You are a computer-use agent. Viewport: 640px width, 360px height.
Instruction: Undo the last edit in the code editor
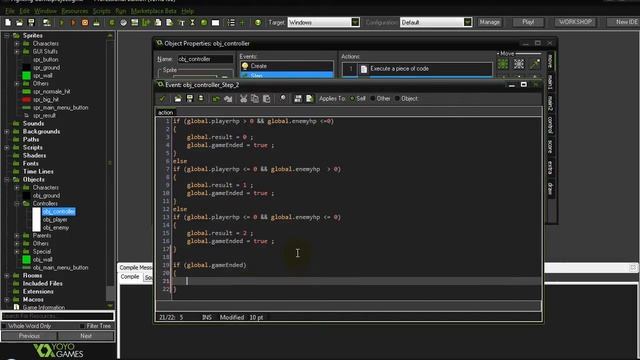(216, 98)
